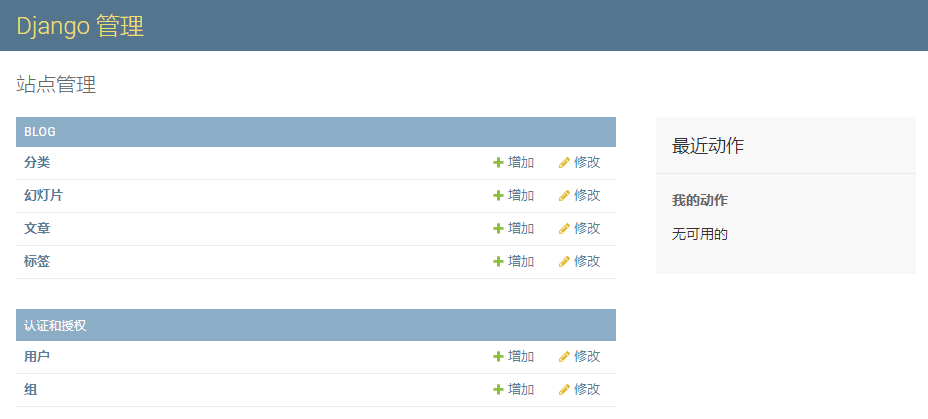The height and width of the screenshot is (419, 928).
Task: Open the 用户 list
Action: coord(37,357)
